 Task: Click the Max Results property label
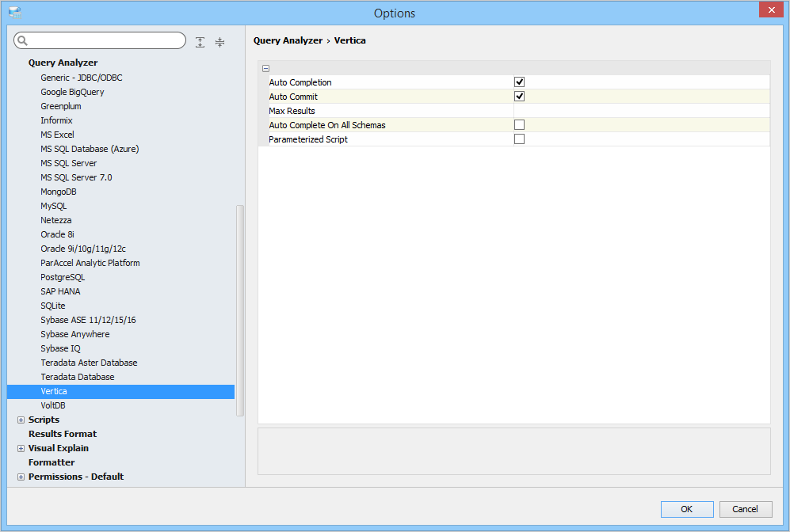292,111
